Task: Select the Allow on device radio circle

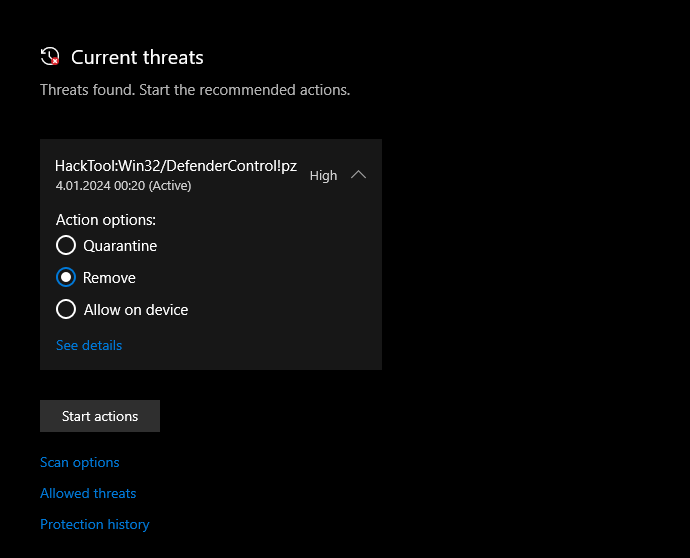Action: [x=66, y=309]
